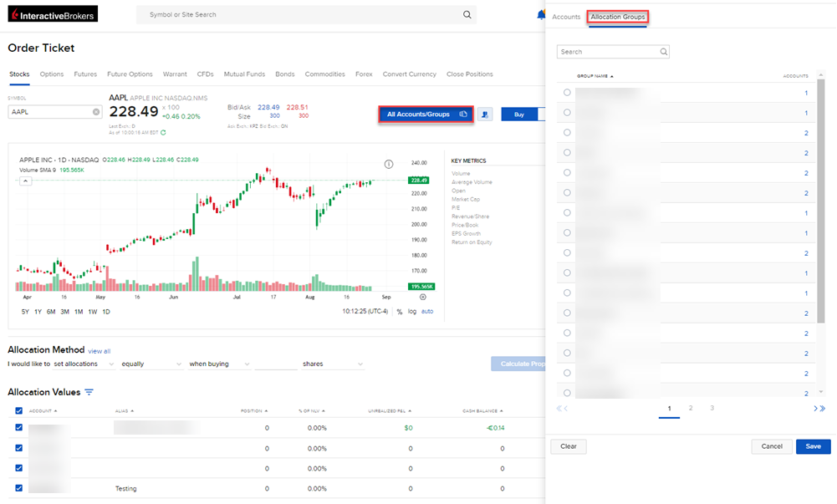Click the magnifier in the Symbol or Site Search bar

[467, 14]
